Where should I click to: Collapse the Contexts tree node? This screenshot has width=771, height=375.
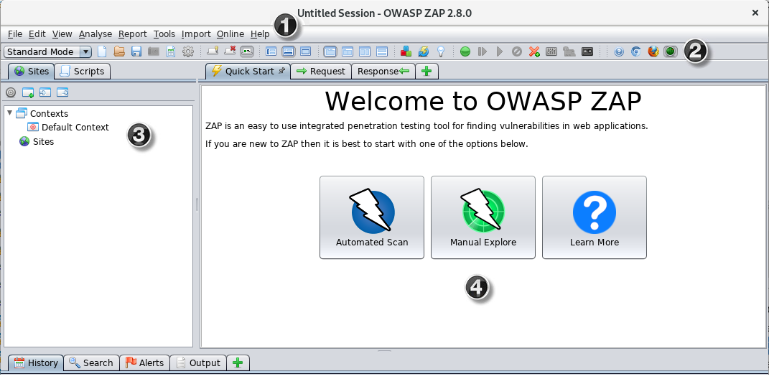pos(9,113)
